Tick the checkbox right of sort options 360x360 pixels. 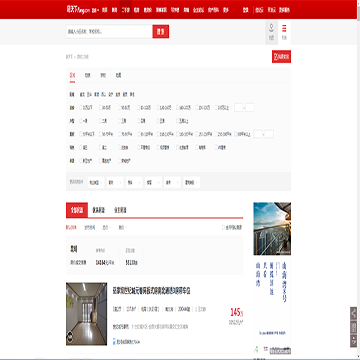point(223,228)
